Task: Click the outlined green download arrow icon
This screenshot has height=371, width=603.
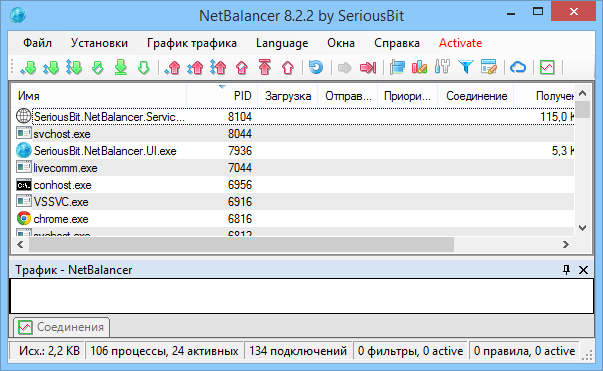Action: tap(144, 67)
